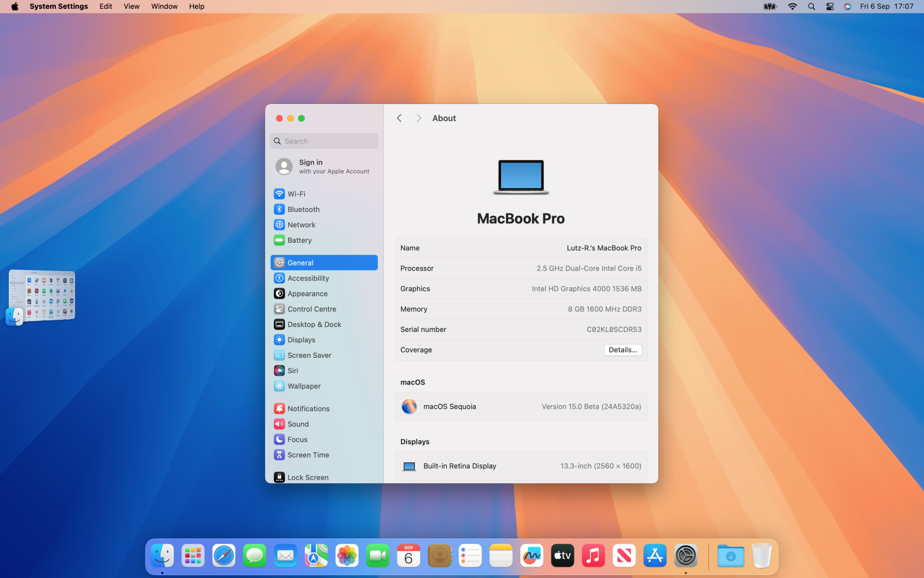Open the Window menu
924x578 pixels.
[x=164, y=6]
